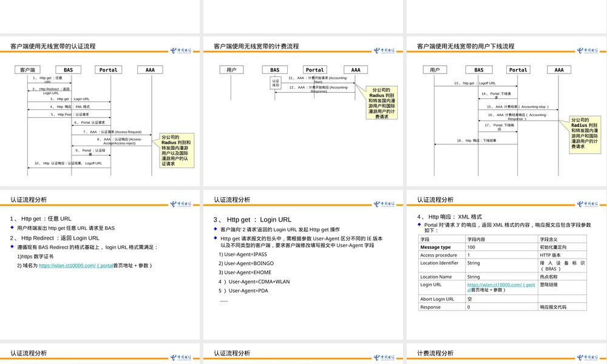Select the 客户端使用无线宽带的认证流程 slide thumbnail
Screen dimensions: 607x364
[100, 112]
